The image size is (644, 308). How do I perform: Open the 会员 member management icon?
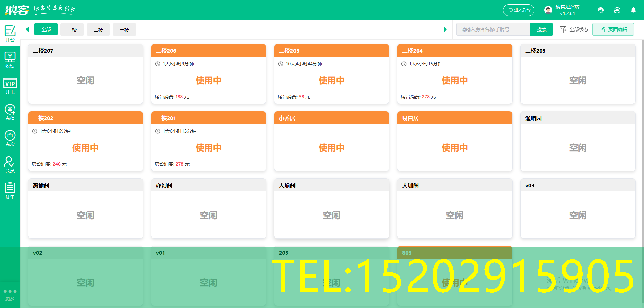(10, 164)
